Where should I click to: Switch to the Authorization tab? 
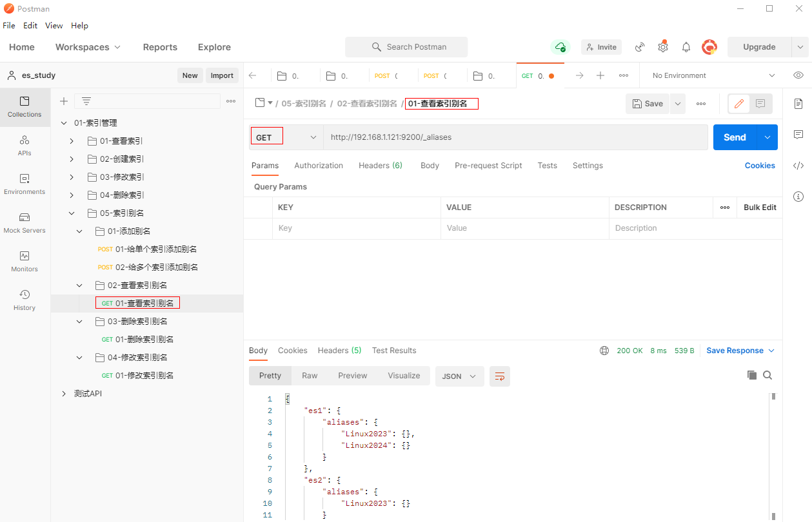point(319,166)
